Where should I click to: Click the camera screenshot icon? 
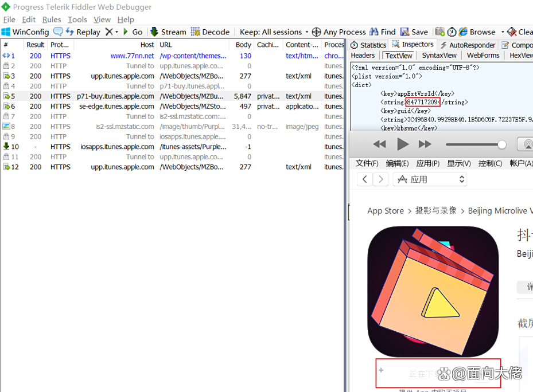[440, 32]
